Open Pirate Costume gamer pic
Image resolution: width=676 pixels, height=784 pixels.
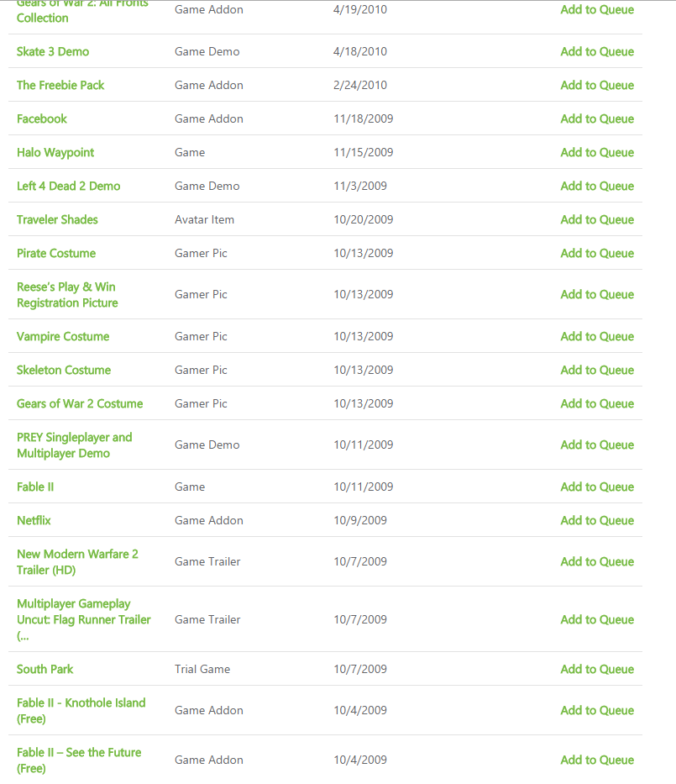[x=56, y=253]
